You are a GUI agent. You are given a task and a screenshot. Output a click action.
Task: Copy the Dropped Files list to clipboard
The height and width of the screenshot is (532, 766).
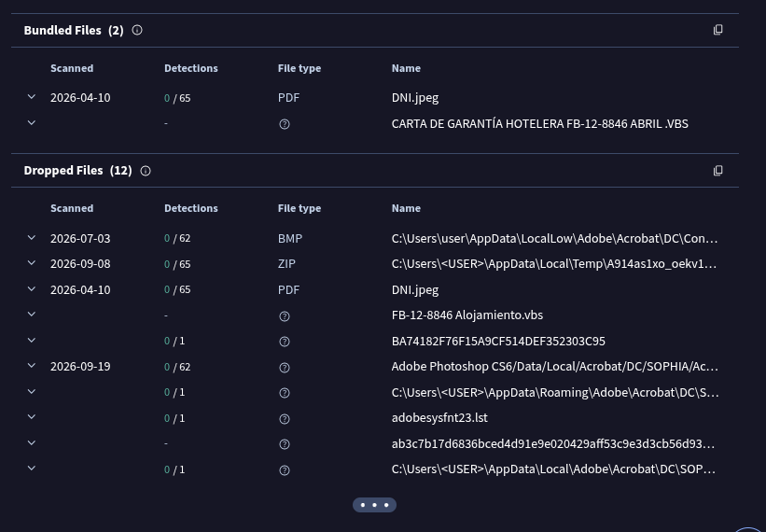coord(717,171)
